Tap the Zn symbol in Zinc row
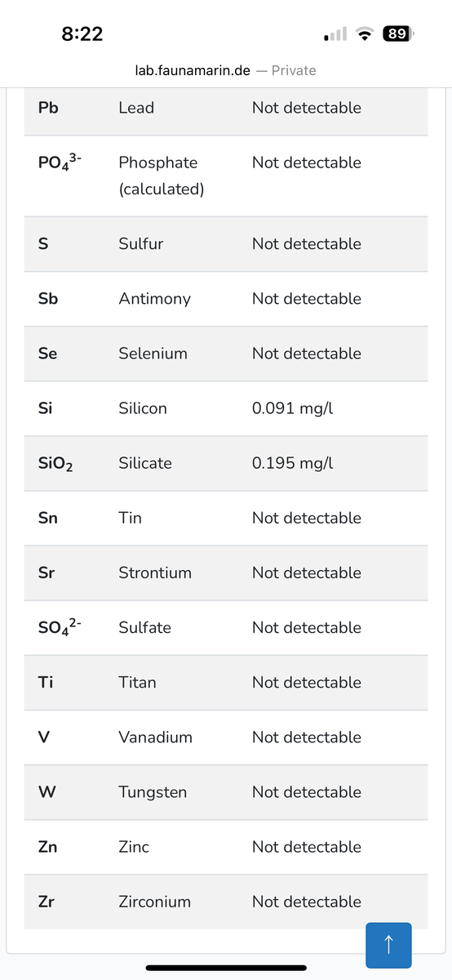This screenshot has height=980, width=452. [x=47, y=847]
